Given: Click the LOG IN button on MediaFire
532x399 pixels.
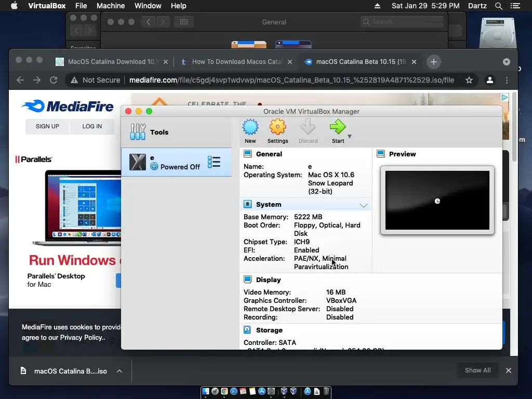Looking at the screenshot, I should tap(92, 126).
